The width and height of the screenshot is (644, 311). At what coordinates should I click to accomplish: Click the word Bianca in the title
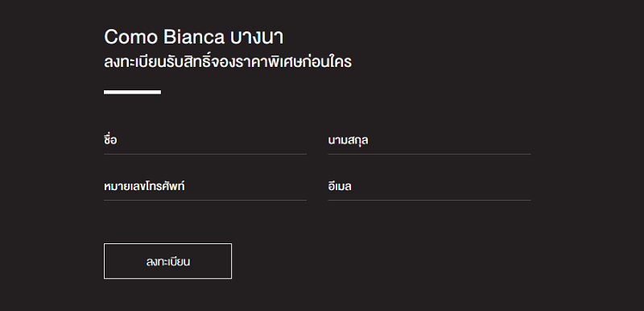[x=194, y=37]
